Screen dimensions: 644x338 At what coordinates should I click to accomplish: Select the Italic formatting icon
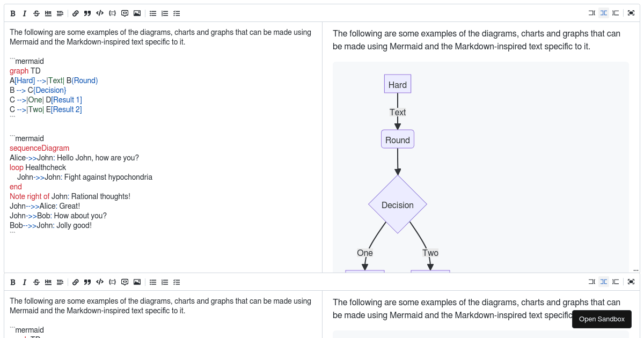(24, 13)
